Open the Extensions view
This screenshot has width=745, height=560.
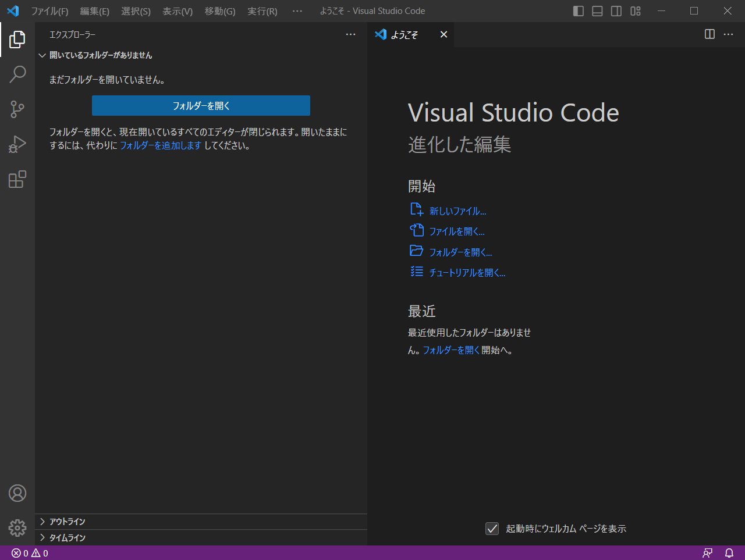point(17,179)
